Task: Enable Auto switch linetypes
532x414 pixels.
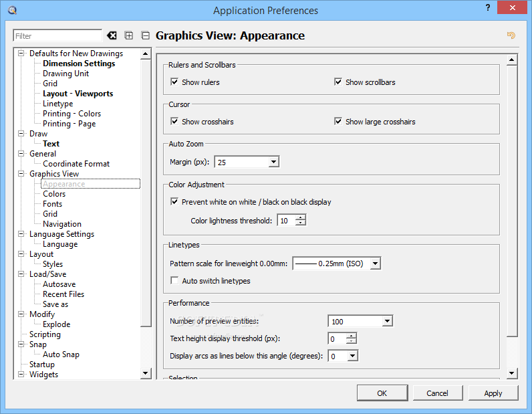Action: click(x=174, y=280)
